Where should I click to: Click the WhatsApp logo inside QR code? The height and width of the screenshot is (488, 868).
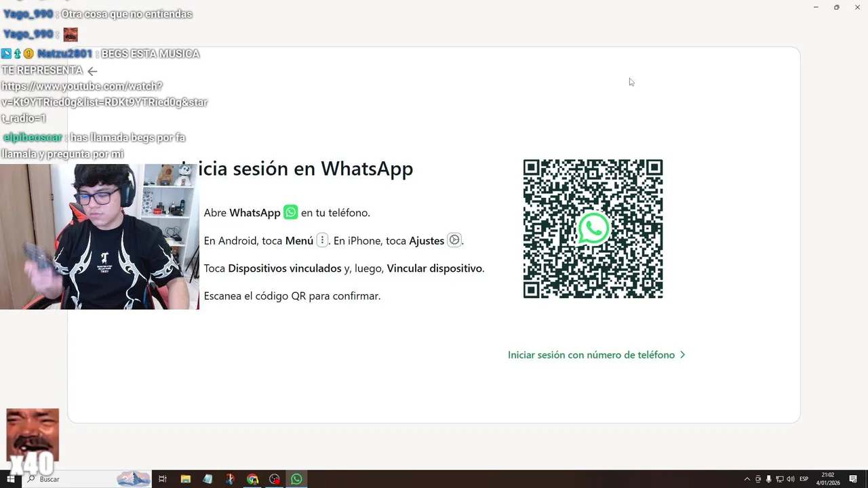click(593, 229)
